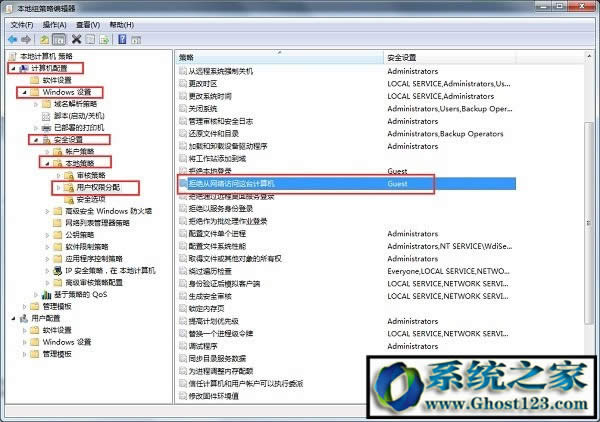Collapse the 本地策略 tree node arrow

(47, 164)
